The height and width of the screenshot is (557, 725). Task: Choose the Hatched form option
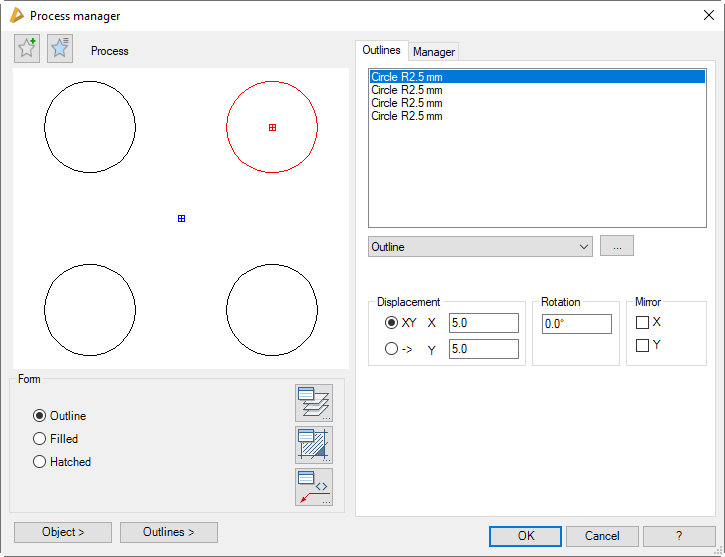coord(40,462)
